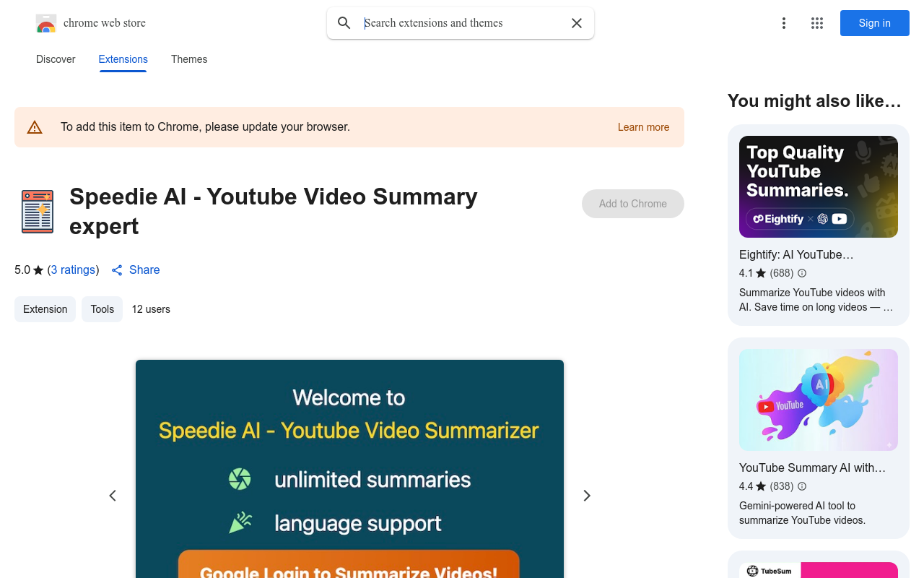Click the chrome web store title text
Viewport: 924px width, 578px height.
point(105,23)
